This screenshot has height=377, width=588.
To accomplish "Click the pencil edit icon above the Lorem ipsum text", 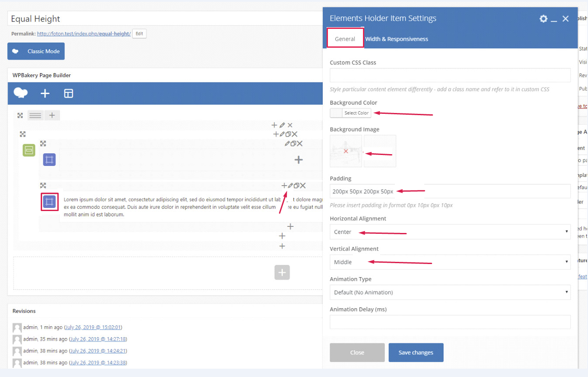I will pos(290,186).
